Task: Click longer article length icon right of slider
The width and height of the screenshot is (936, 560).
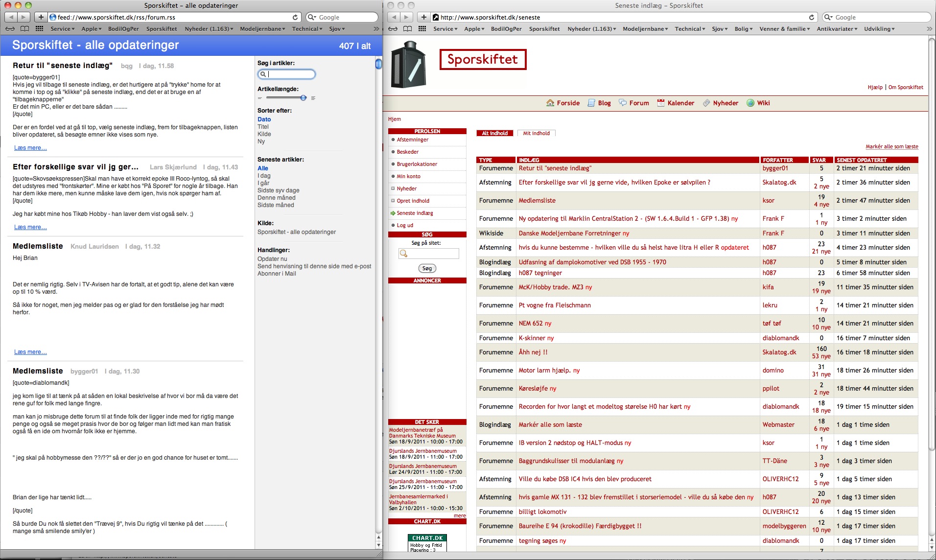Action: tap(313, 98)
